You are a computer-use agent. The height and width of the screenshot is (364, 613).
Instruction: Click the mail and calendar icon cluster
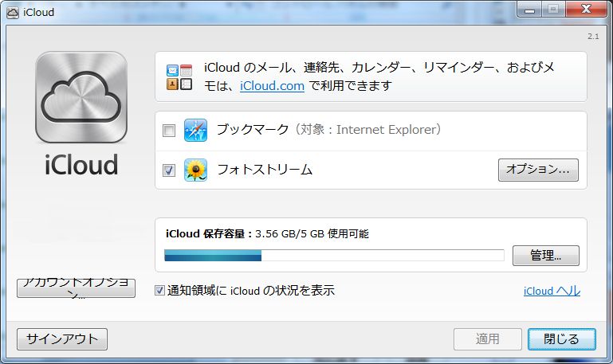[179, 76]
